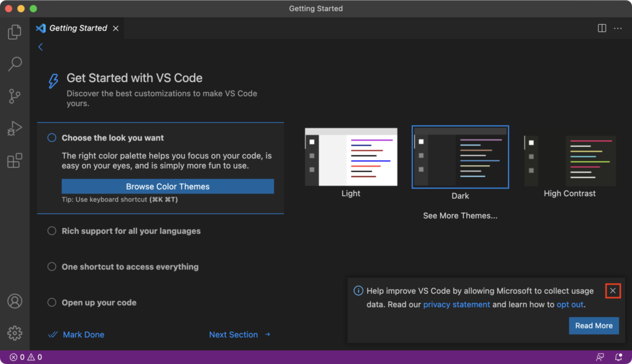Open the notifications bell in status bar

618,357
